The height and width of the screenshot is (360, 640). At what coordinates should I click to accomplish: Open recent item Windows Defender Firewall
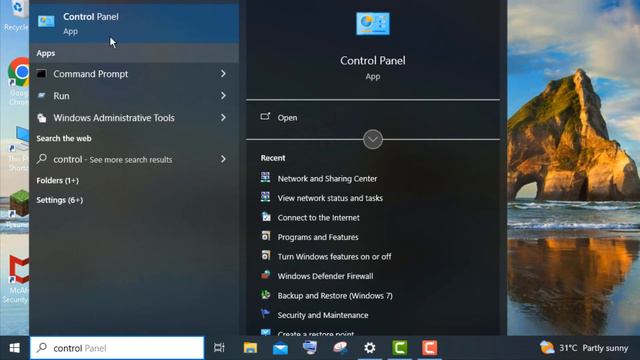click(x=325, y=276)
